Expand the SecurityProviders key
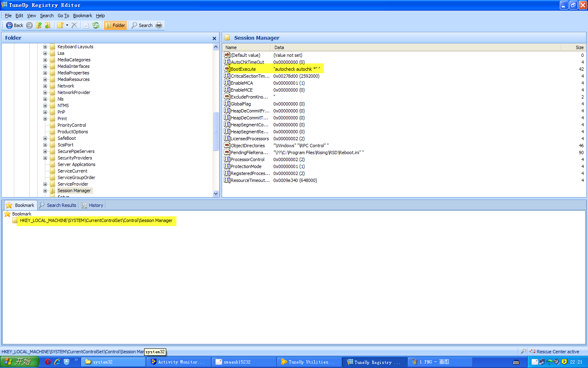588x368 pixels. pyautogui.click(x=45, y=158)
